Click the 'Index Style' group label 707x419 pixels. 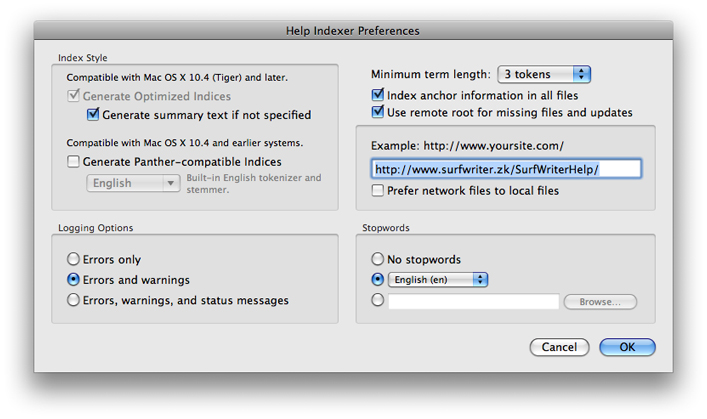pos(83,58)
